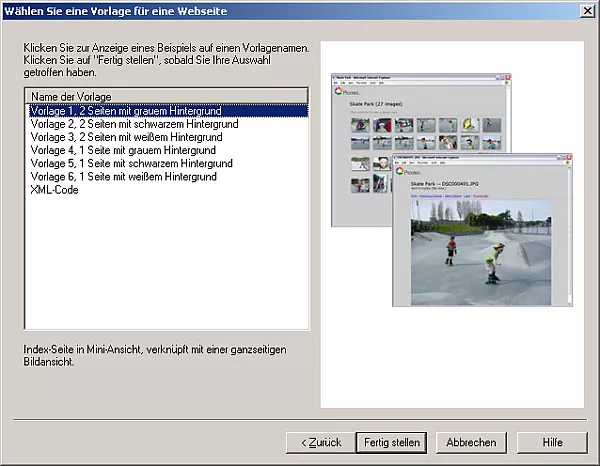Screen dimensions: 600x466
Task: Pick Vorlage 4, 1 Seite grauem Hintergrund
Action: click(123, 150)
